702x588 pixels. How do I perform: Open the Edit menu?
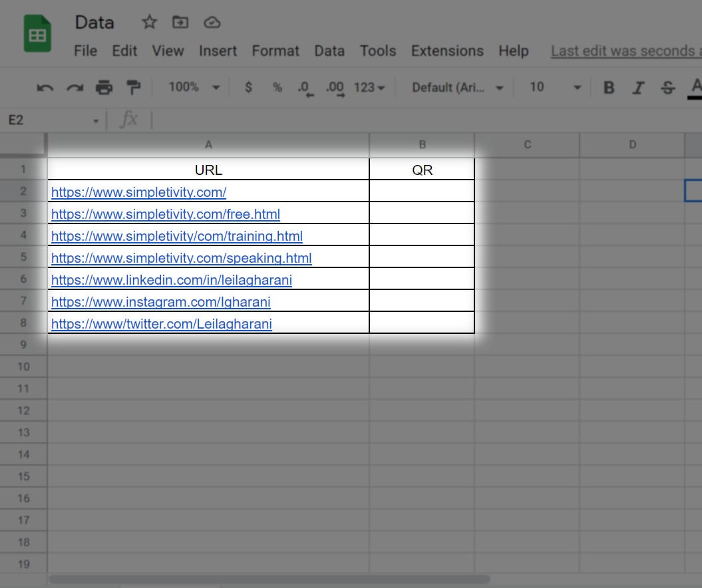(x=124, y=51)
